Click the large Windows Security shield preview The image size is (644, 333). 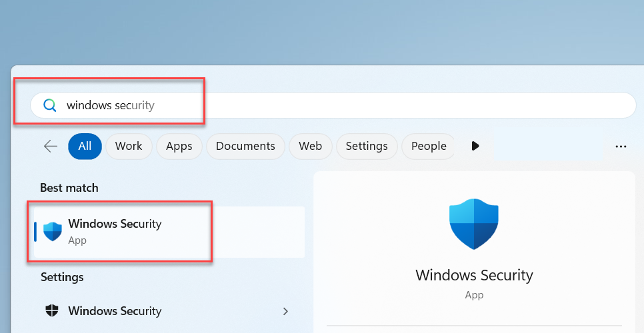[x=474, y=224]
